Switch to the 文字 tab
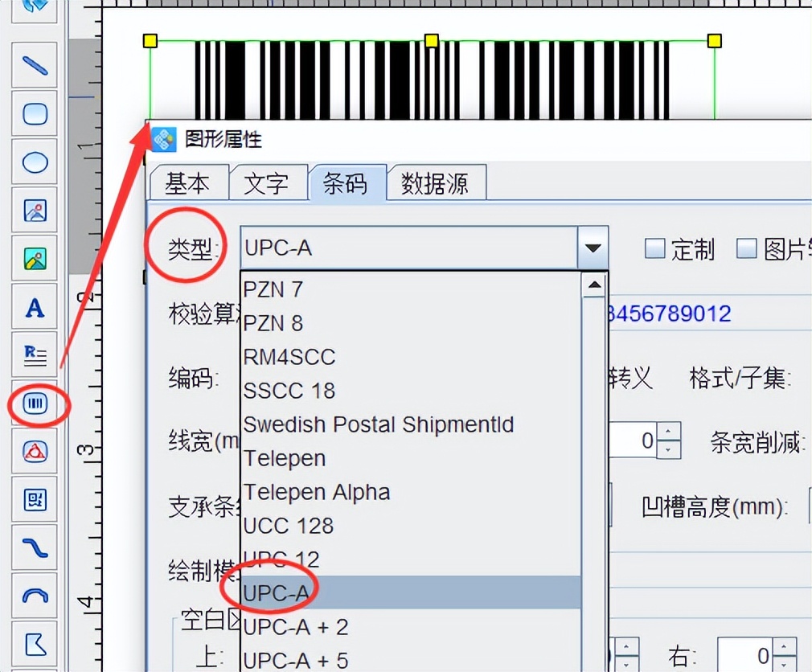812x672 pixels. click(x=267, y=182)
